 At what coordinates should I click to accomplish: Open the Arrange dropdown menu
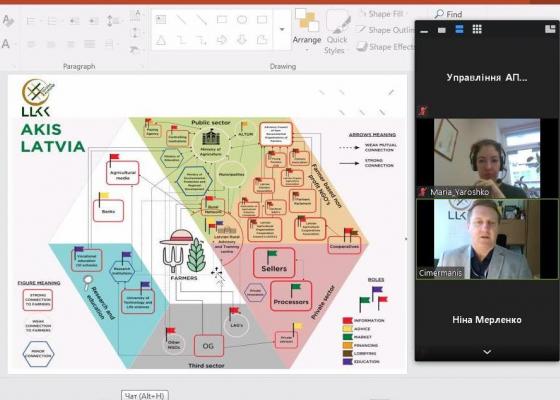(x=307, y=30)
